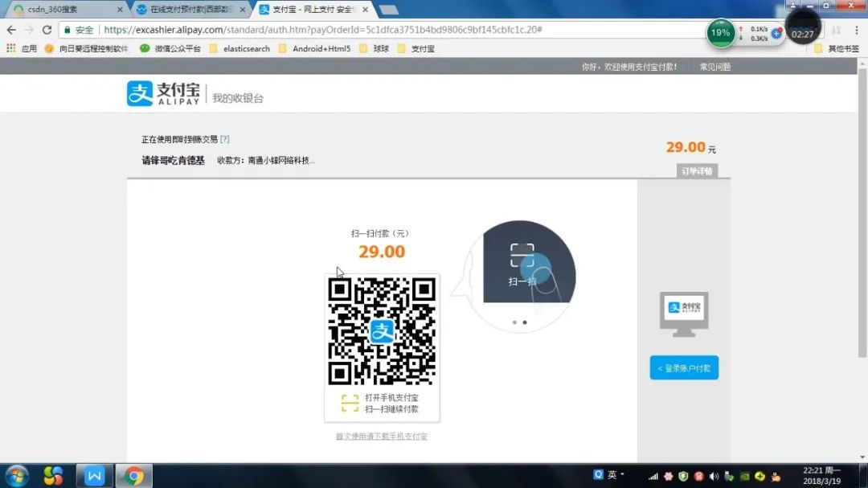
Task: Click the Alipay logo
Action: 162,93
